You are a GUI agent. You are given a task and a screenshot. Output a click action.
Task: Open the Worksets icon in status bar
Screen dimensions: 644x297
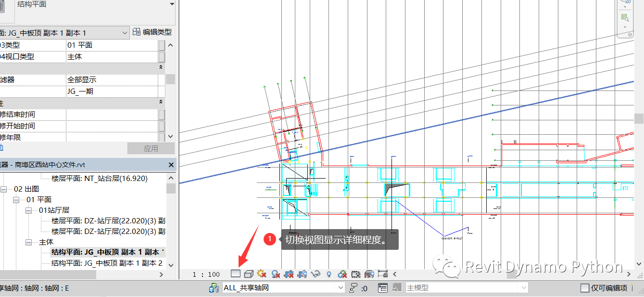point(214,288)
